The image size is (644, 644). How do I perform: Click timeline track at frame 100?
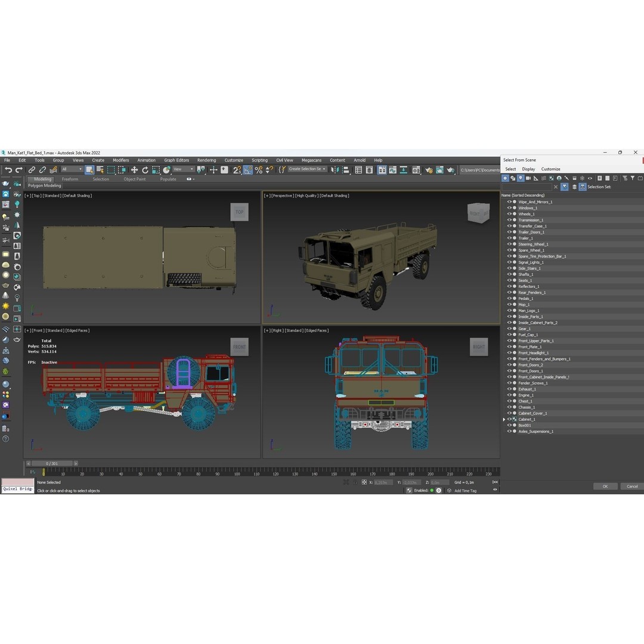[x=237, y=472]
